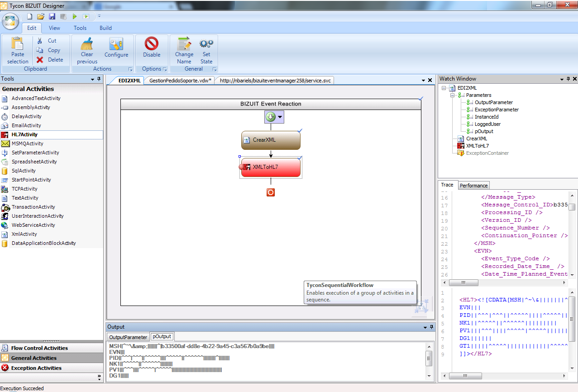Open General Activities group at bottom
Screen dimensions: 578x392
pos(52,358)
